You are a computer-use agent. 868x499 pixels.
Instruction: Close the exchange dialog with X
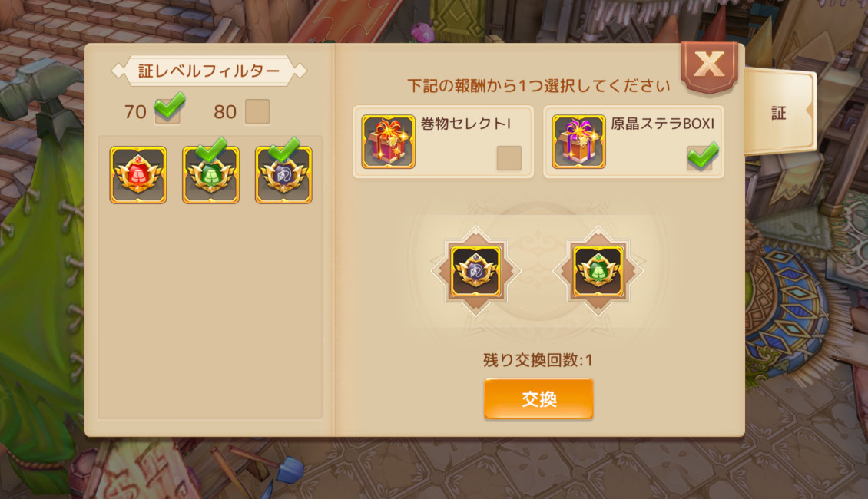[x=709, y=67]
